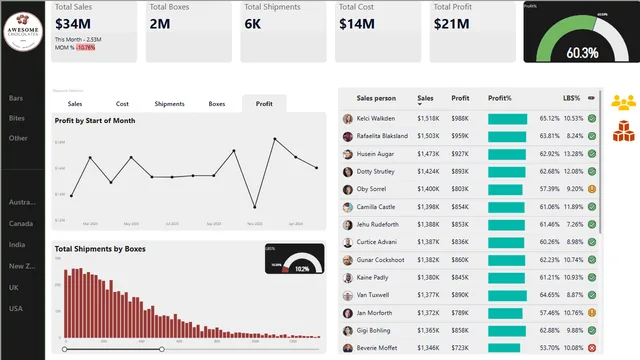Click the Total Boxes 2M card

tap(189, 31)
